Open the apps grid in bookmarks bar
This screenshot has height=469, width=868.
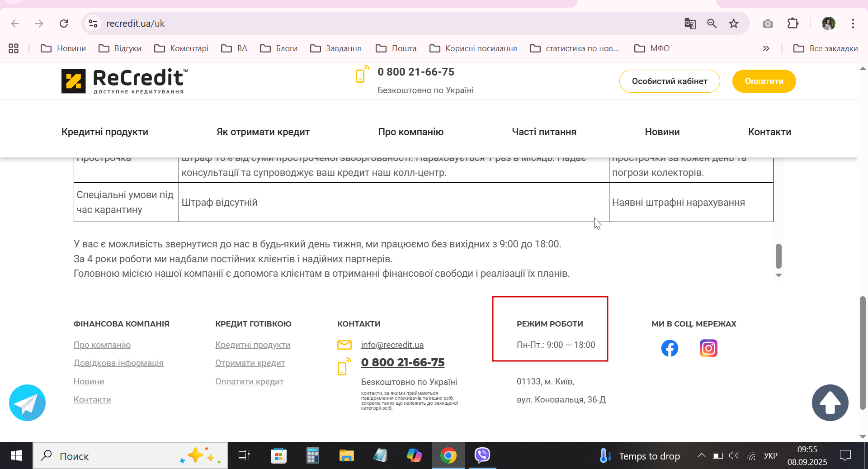click(14, 48)
